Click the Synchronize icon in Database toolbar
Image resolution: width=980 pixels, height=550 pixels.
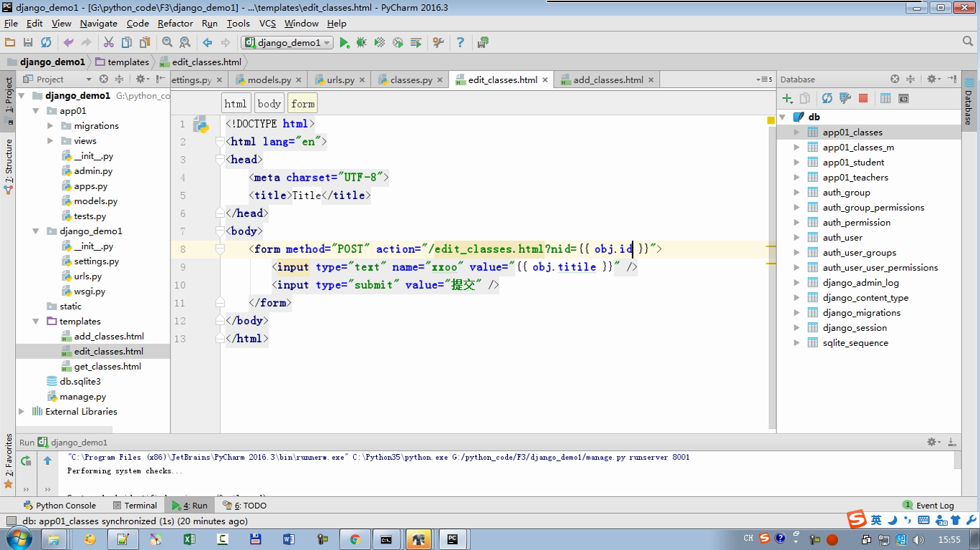coord(827,99)
